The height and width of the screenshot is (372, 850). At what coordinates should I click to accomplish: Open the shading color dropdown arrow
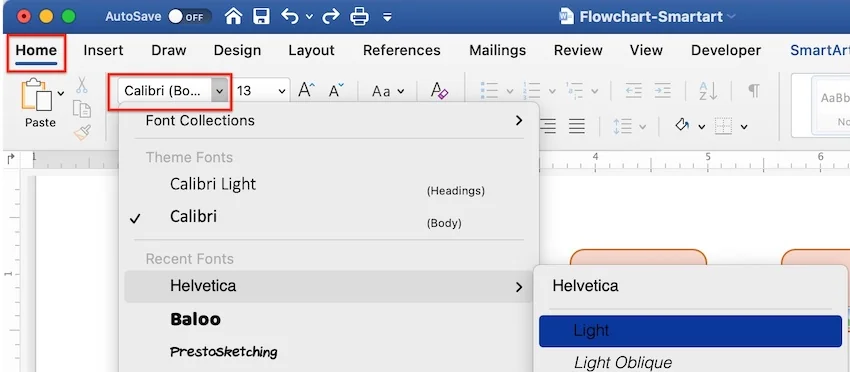click(x=701, y=127)
